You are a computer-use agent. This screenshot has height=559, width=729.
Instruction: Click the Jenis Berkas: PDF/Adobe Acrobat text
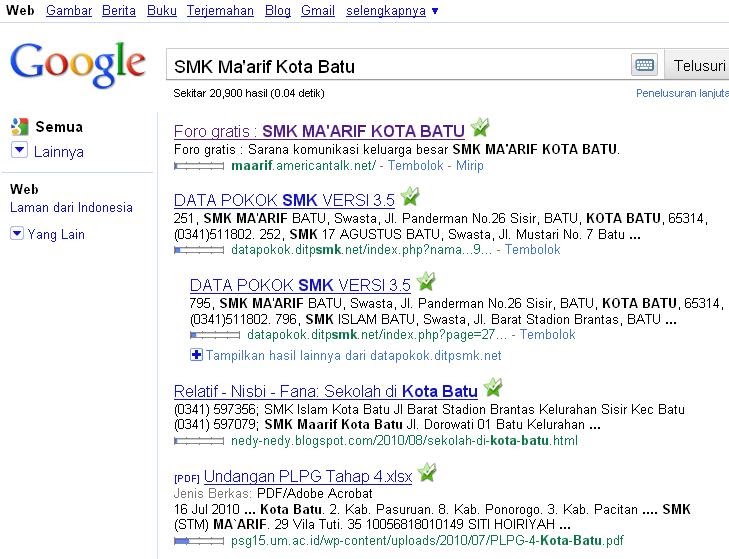273,493
